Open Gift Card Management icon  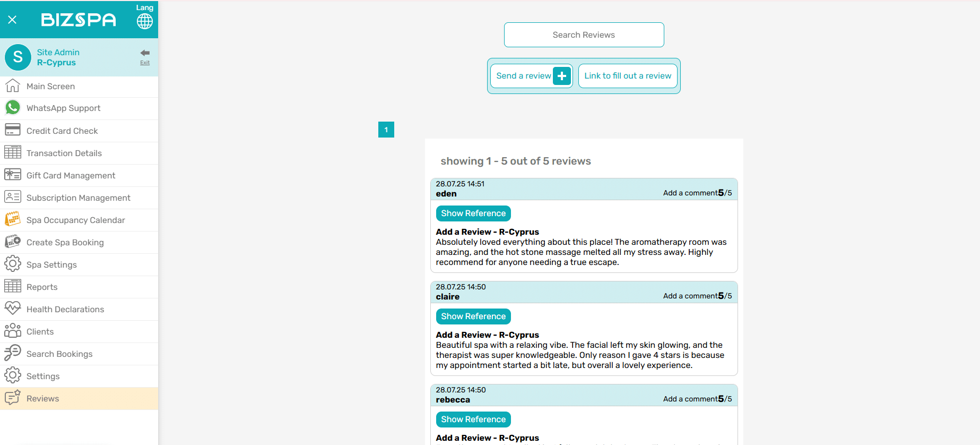click(13, 175)
